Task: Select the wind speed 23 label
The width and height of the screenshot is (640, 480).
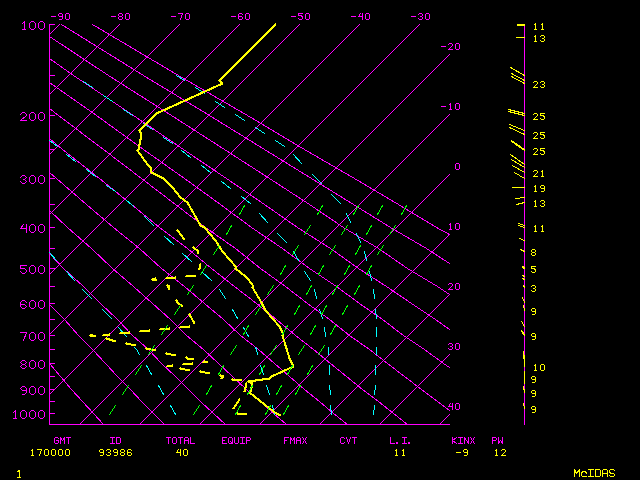Action: point(538,85)
